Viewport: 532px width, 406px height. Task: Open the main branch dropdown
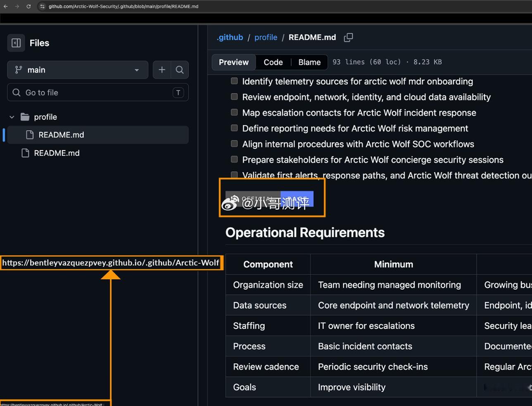point(78,70)
